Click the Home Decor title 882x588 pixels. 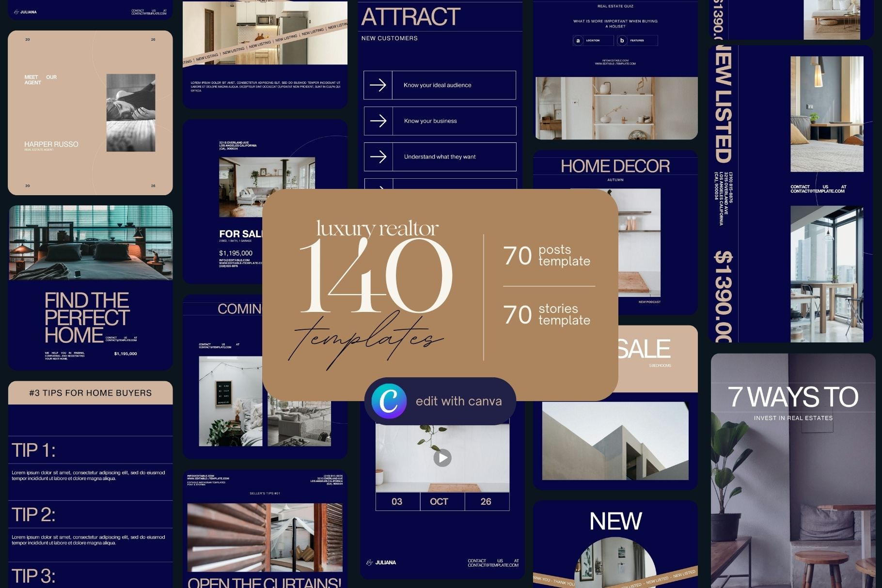[615, 167]
